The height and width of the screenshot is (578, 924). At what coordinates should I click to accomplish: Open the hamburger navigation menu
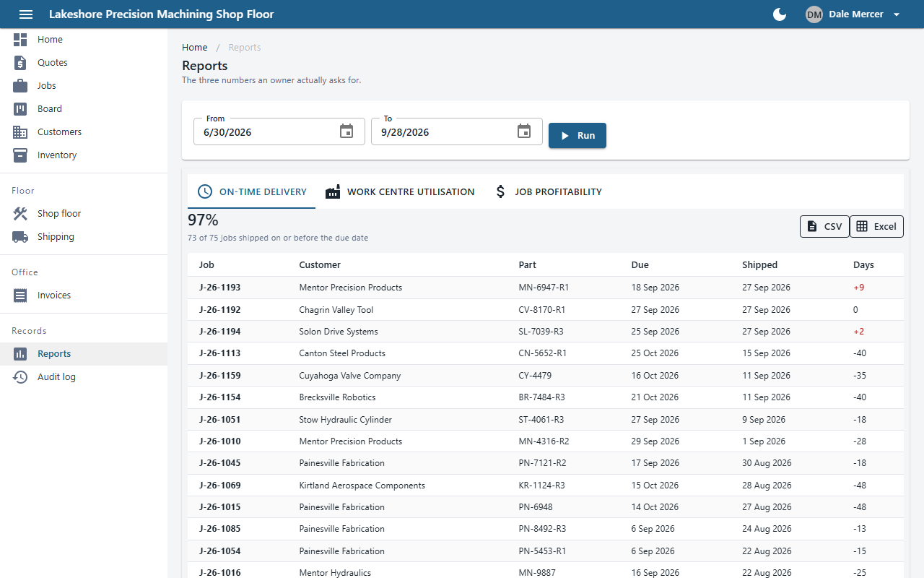26,14
